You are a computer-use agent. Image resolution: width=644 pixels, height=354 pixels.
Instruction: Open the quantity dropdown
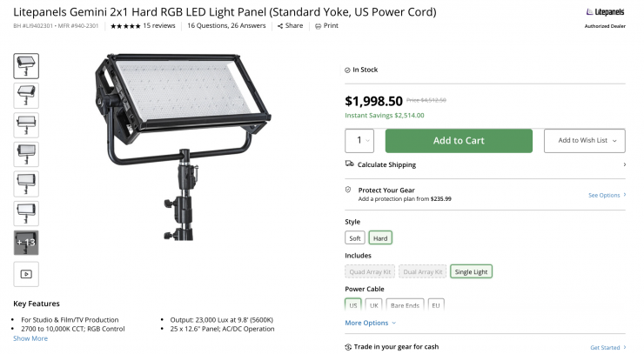pyautogui.click(x=359, y=140)
